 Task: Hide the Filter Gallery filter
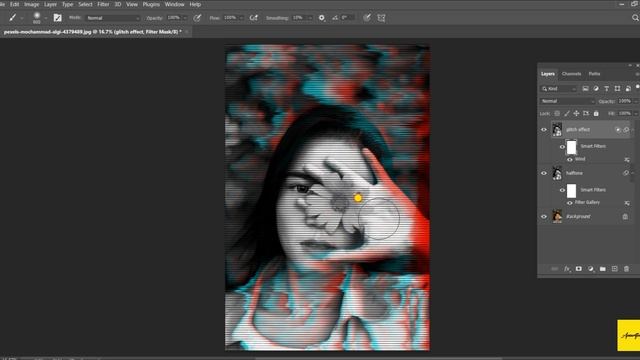point(569,203)
